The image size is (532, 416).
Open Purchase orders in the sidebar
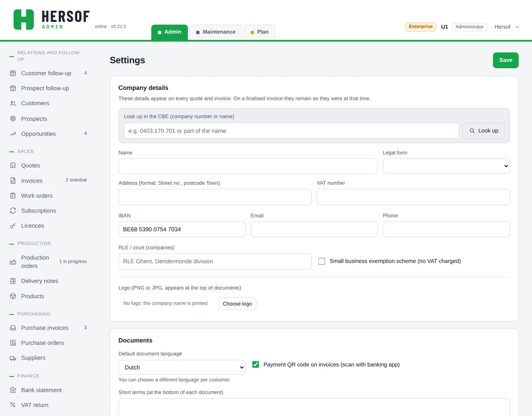tap(48, 343)
